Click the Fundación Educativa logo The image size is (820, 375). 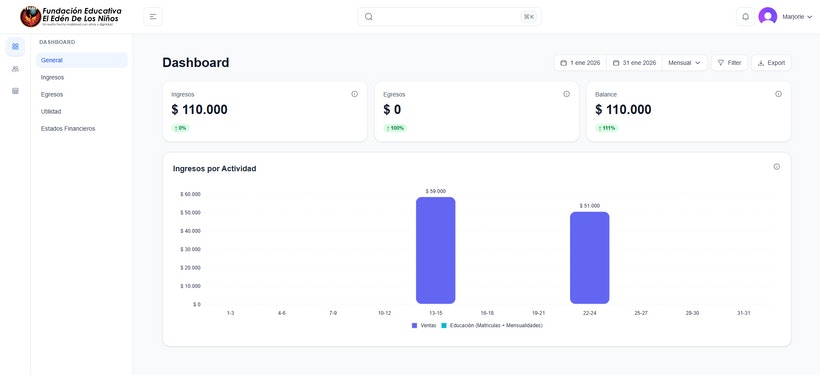pos(71,17)
